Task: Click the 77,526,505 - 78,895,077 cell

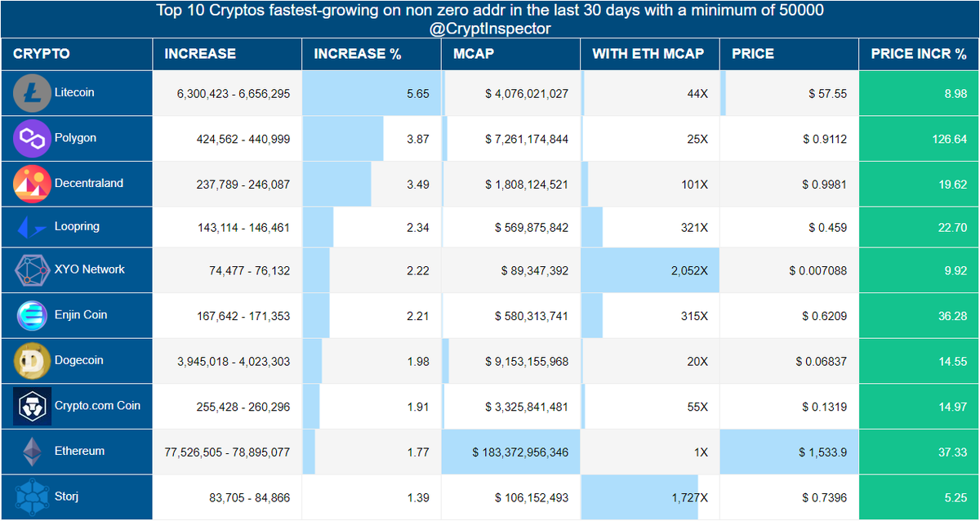Action: [x=227, y=452]
